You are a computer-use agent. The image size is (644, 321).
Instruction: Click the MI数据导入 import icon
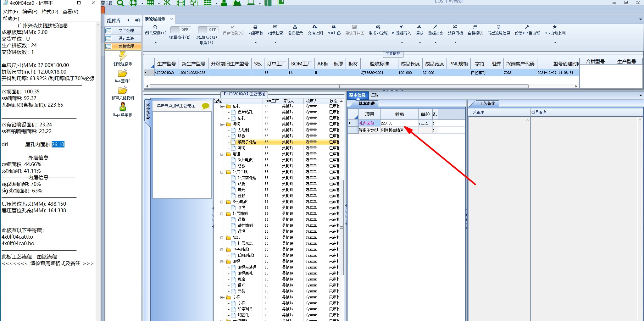pos(401,27)
